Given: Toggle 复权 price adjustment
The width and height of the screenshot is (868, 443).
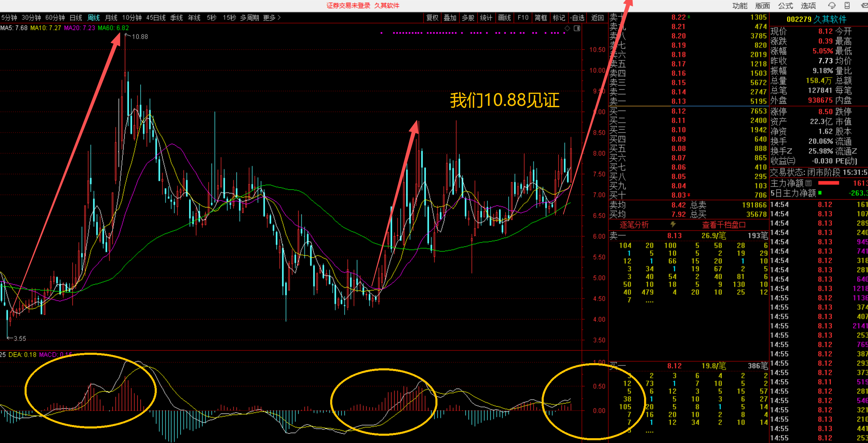Looking at the screenshot, I should (432, 18).
